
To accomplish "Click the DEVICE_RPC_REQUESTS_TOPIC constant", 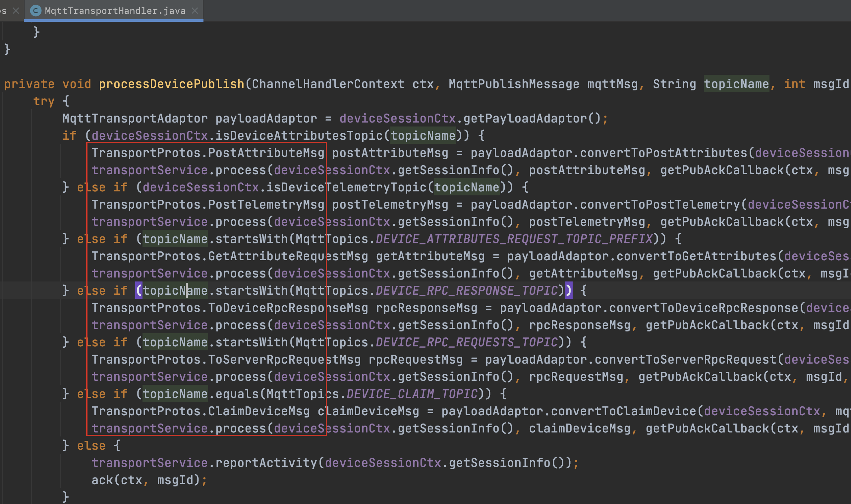I will [467, 342].
